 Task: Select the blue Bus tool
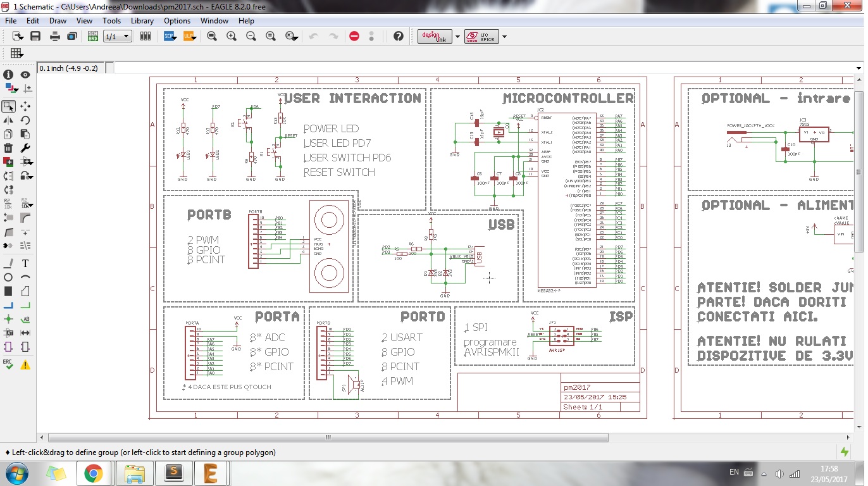coord(8,305)
